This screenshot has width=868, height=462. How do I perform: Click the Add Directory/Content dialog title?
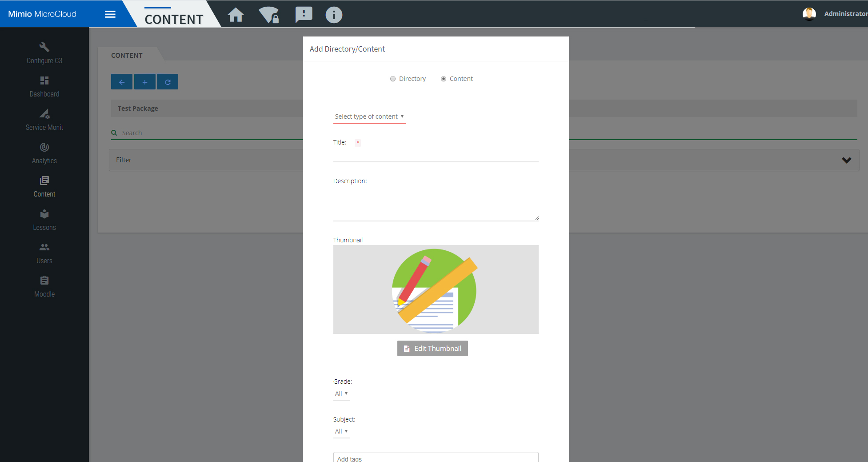(347, 49)
